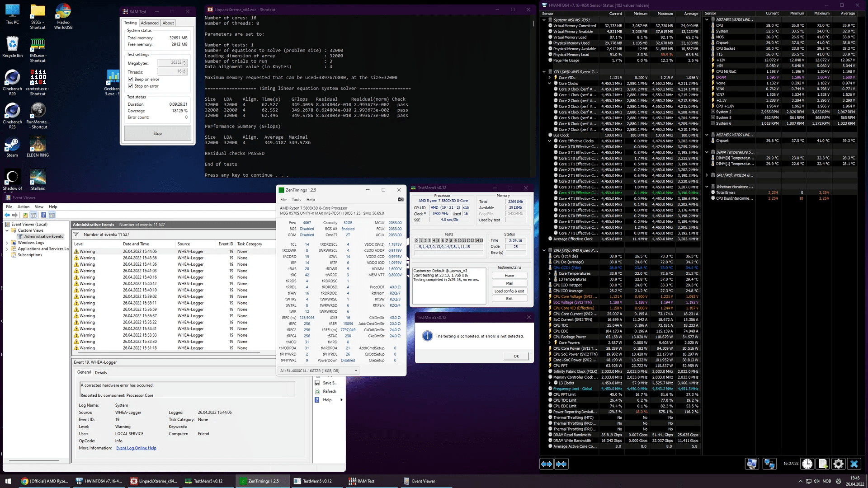Image resolution: width=868 pixels, height=488 pixels.
Task: Expand Windows Logs node in Event Viewer tree
Action: (x=7, y=243)
